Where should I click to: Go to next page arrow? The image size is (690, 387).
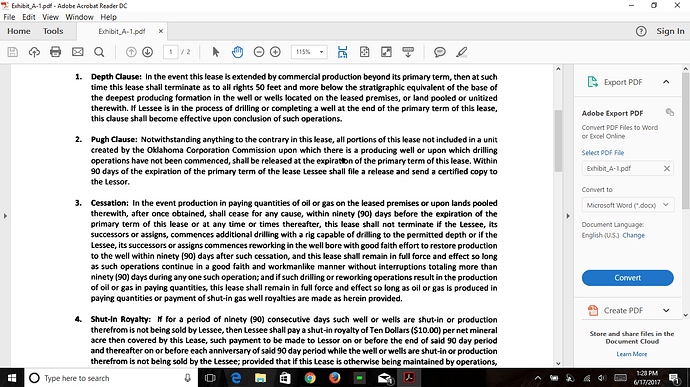[x=148, y=52]
